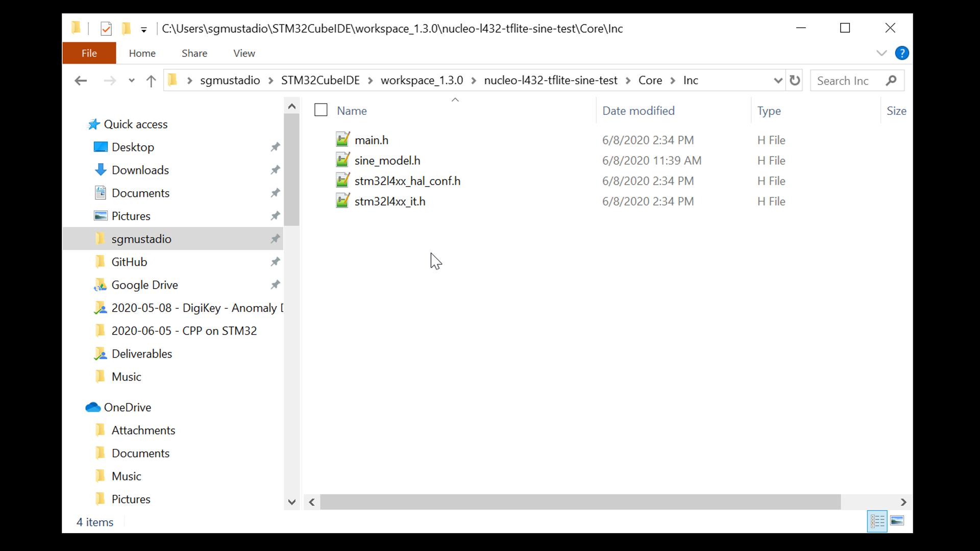
Task: Select the checkbox next to Name column
Action: (321, 111)
